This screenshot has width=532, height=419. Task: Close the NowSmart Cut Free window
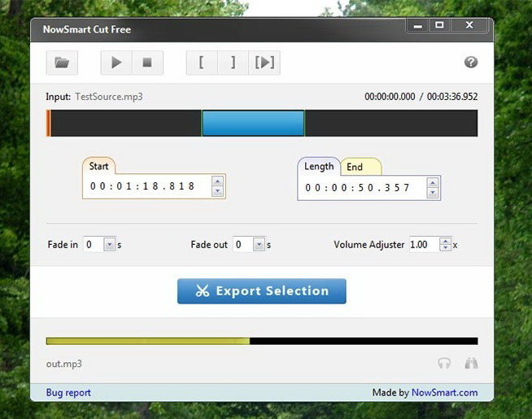pos(469,25)
